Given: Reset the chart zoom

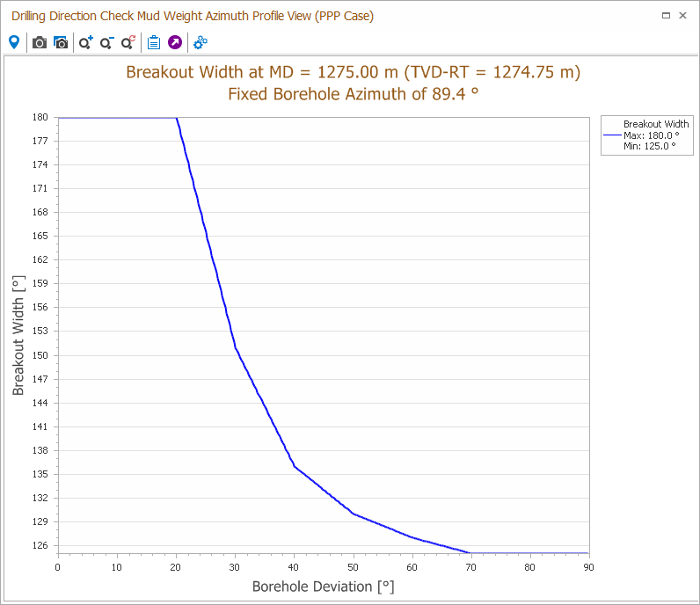Looking at the screenshot, I should [x=128, y=42].
